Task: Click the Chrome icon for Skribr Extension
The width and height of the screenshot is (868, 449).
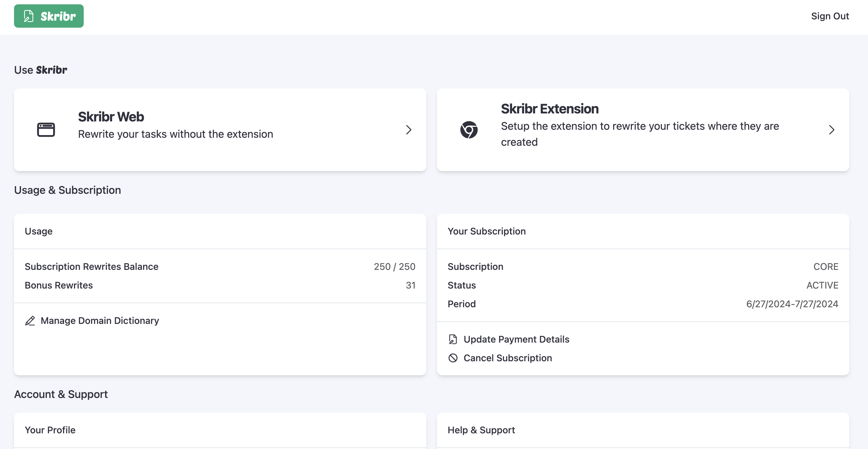Action: point(469,130)
